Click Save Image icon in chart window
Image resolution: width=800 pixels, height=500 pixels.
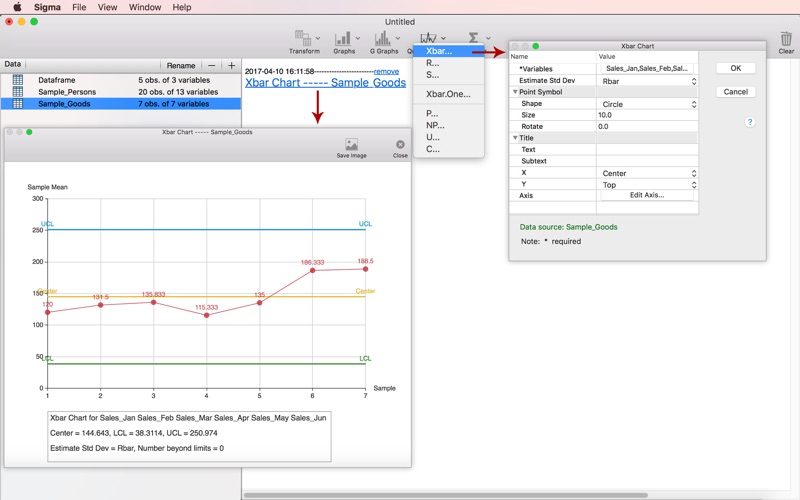(x=352, y=144)
